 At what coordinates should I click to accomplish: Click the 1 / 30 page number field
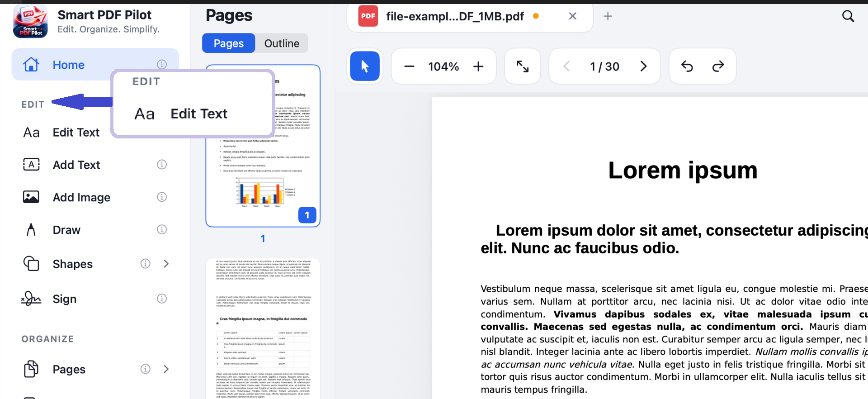(x=605, y=66)
